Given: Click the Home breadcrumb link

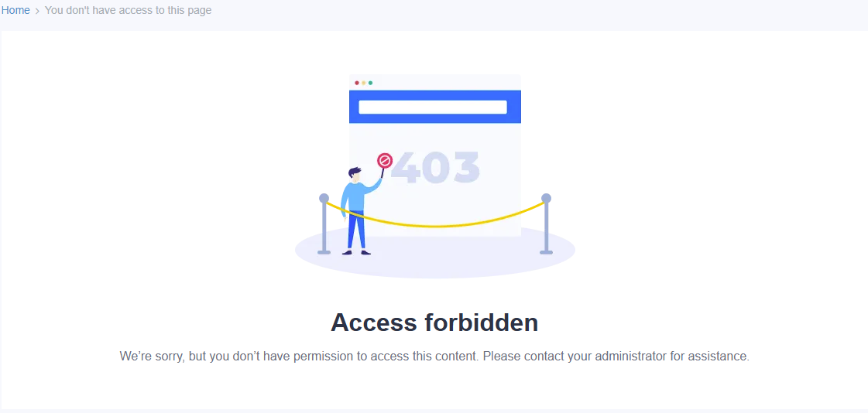Looking at the screenshot, I should click(15, 10).
